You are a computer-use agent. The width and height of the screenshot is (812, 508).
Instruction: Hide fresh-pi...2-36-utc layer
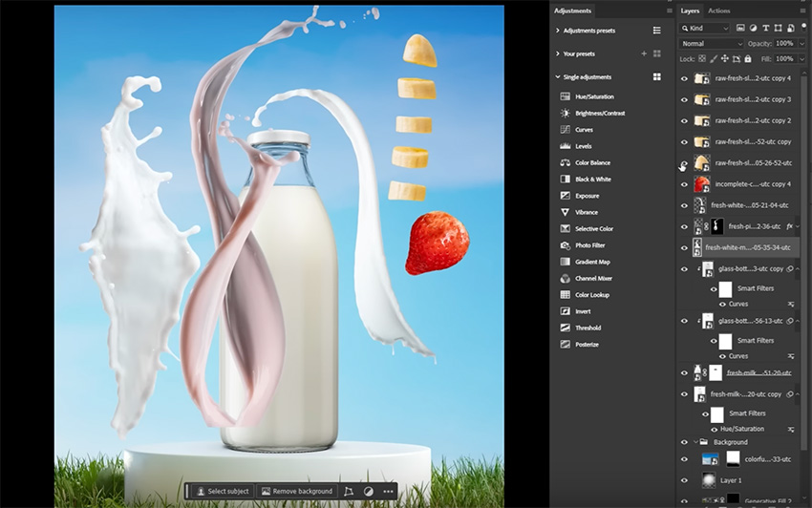pos(684,227)
